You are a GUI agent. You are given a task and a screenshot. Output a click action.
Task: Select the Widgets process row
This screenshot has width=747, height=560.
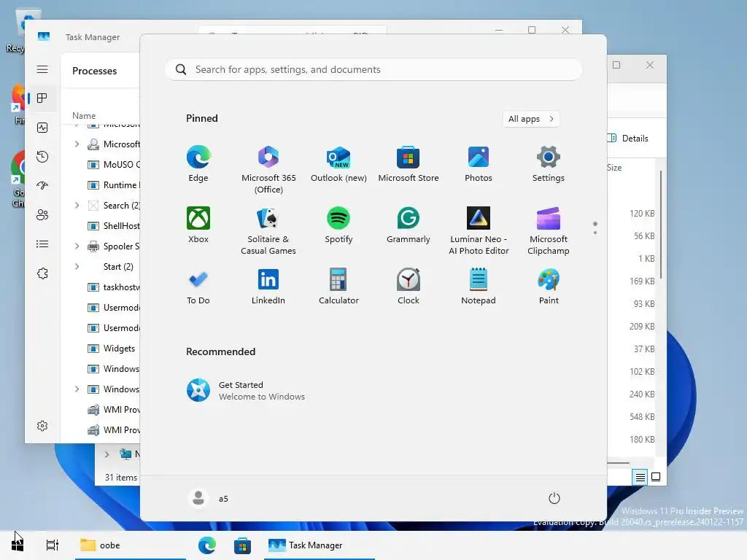[101, 349]
